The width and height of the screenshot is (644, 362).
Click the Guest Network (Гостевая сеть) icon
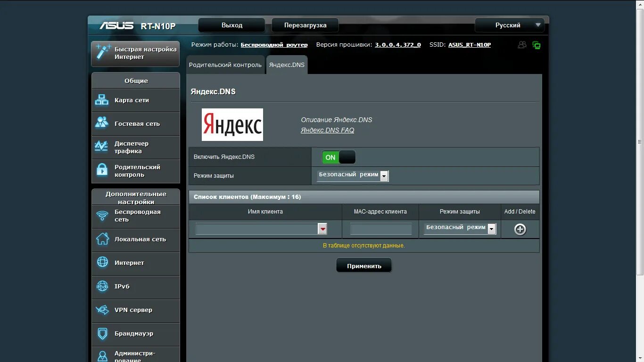click(102, 123)
